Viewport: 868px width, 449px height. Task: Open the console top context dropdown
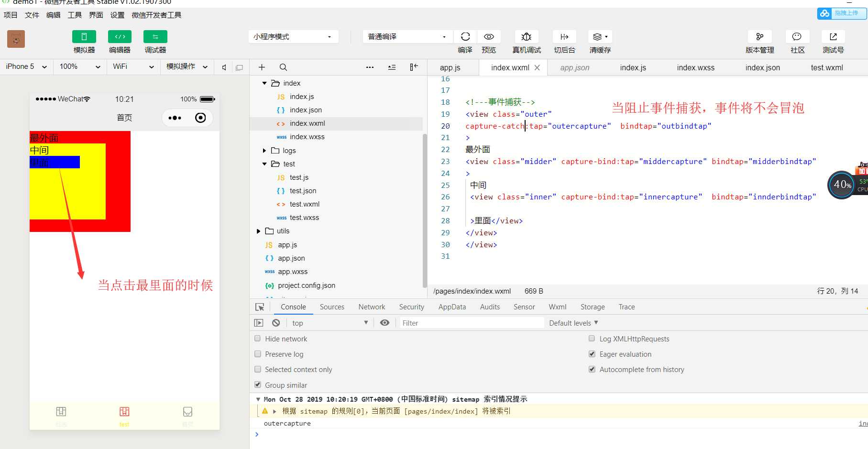point(330,323)
